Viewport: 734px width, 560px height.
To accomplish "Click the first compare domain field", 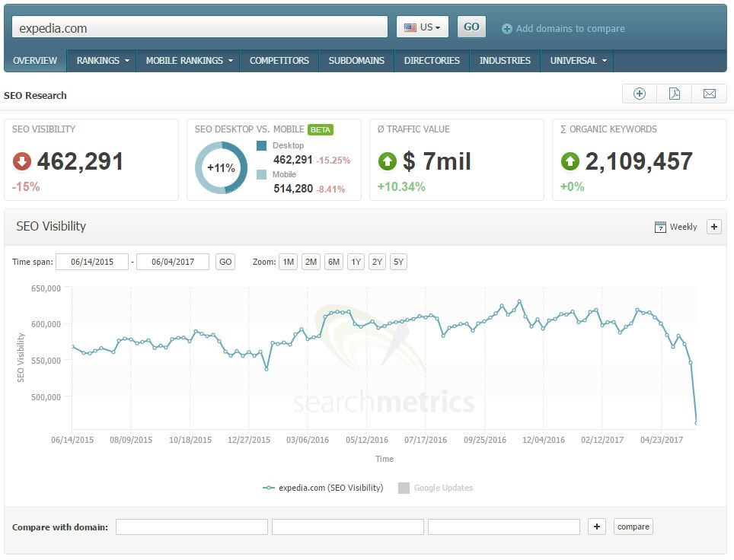I will pos(192,527).
